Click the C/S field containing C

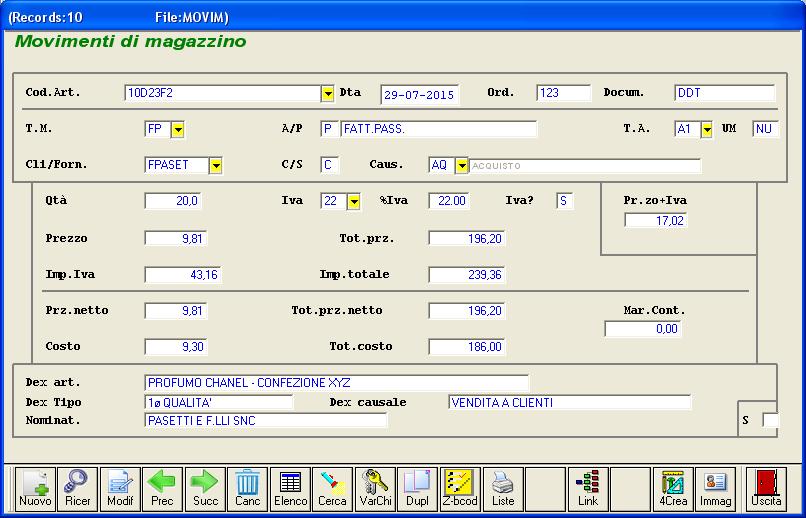point(329,165)
